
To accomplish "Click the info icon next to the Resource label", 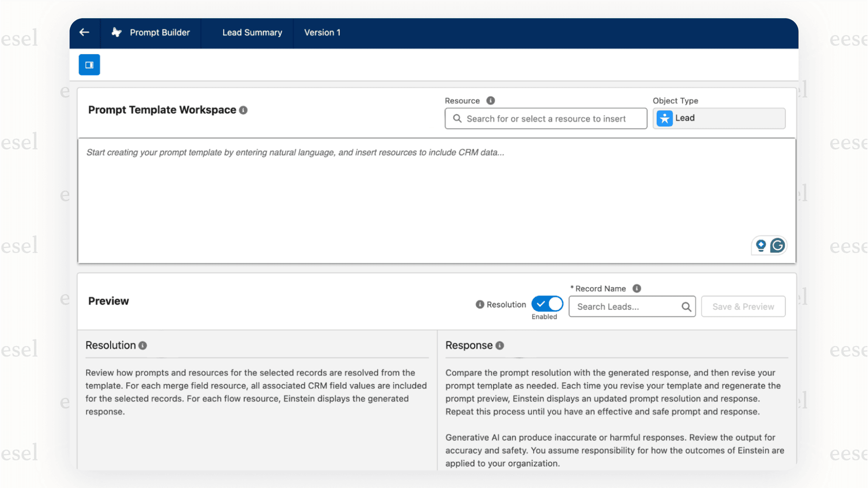I will click(490, 101).
